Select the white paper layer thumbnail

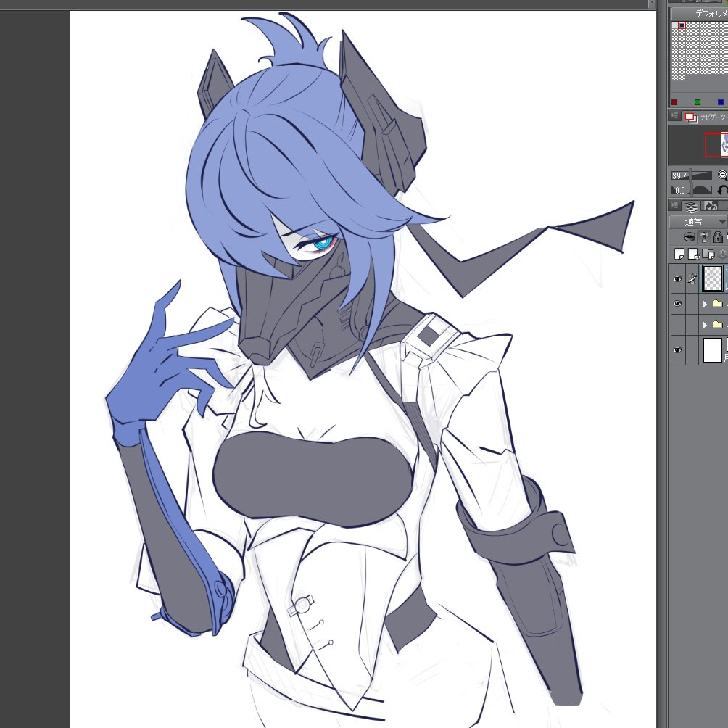pyautogui.click(x=713, y=349)
